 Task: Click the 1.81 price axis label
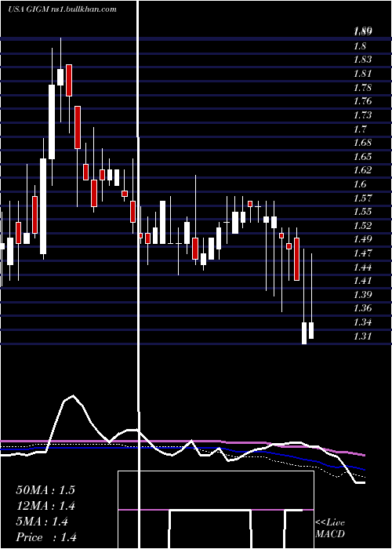[362, 74]
